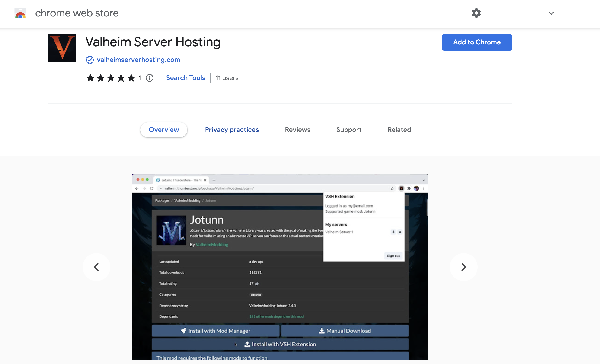Open the Search Tools category link
This screenshot has height=364, width=600.
click(185, 78)
